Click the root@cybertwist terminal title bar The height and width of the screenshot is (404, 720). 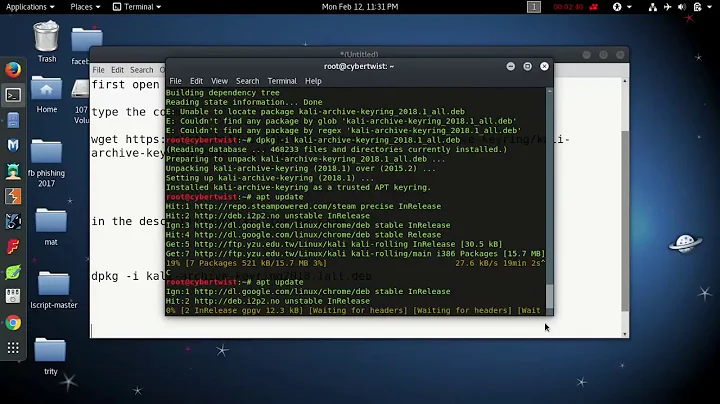point(359,67)
